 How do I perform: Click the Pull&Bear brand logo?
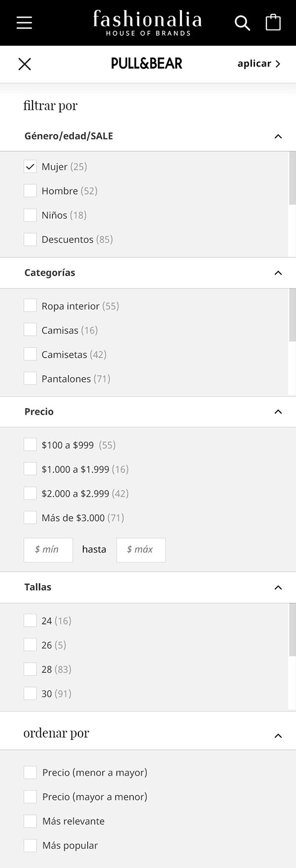point(147,64)
